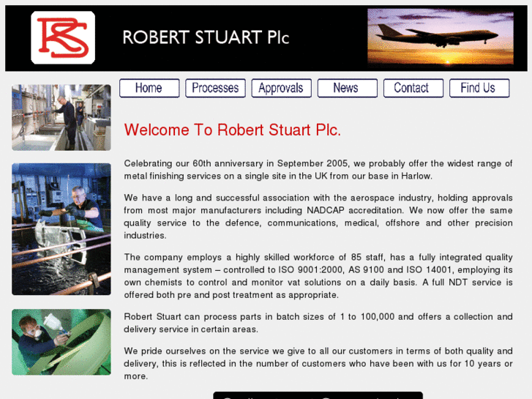The width and height of the screenshot is (532, 399).
Task: Click the paragraph starting 'We pride ourselves'
Action: pos(318,364)
